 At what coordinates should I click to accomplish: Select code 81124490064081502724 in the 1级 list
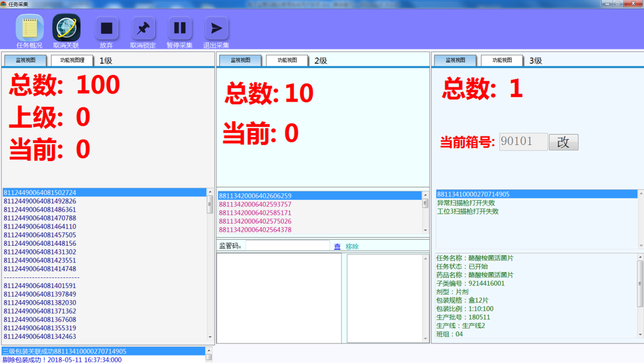click(x=105, y=192)
